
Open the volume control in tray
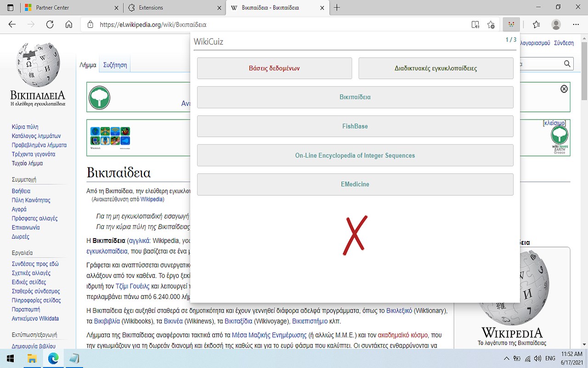coord(537,358)
